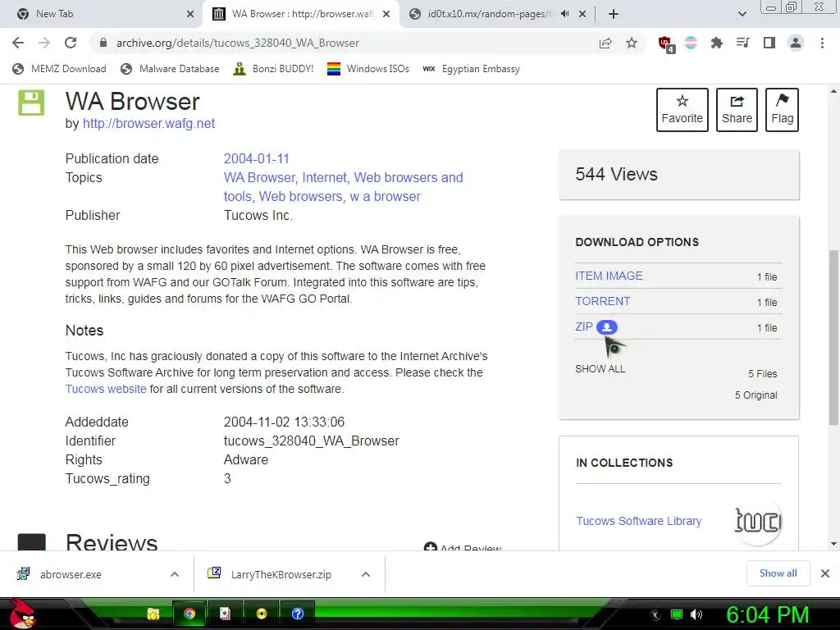Go back with the browser back arrow
Screen dimensions: 840x630
pyautogui.click(x=18, y=43)
